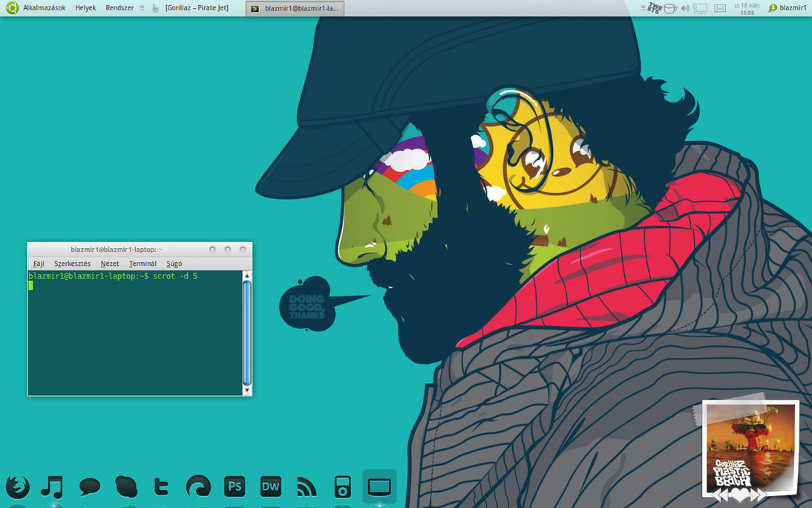Open the Szerkesztés menu in the terminal
812x508 pixels.
(73, 264)
